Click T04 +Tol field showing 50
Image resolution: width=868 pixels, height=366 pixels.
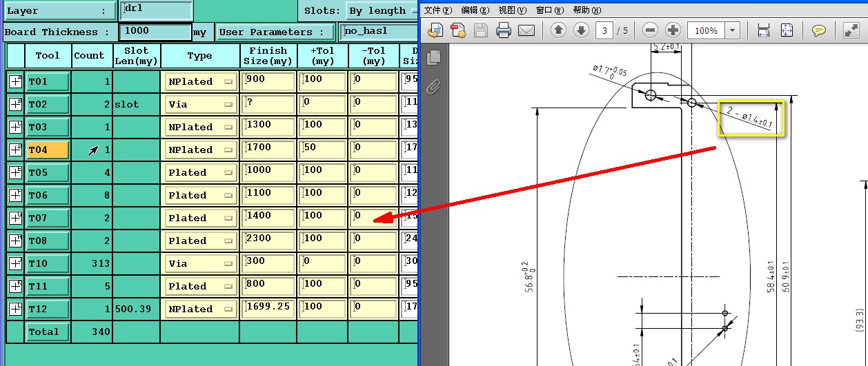pos(322,150)
